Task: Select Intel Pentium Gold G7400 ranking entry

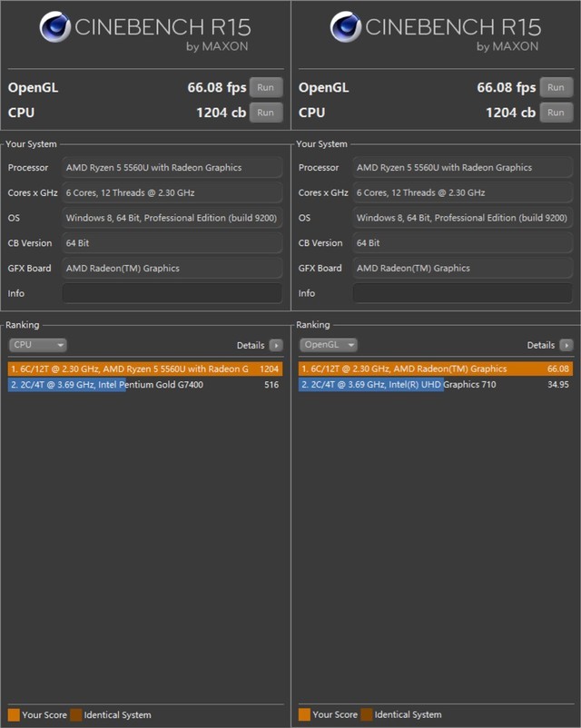Action: click(x=145, y=385)
